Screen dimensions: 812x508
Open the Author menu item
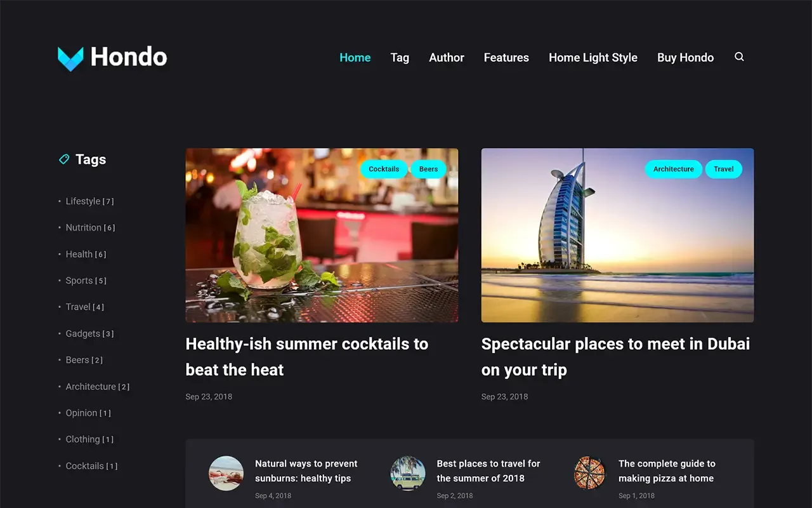pyautogui.click(x=447, y=57)
